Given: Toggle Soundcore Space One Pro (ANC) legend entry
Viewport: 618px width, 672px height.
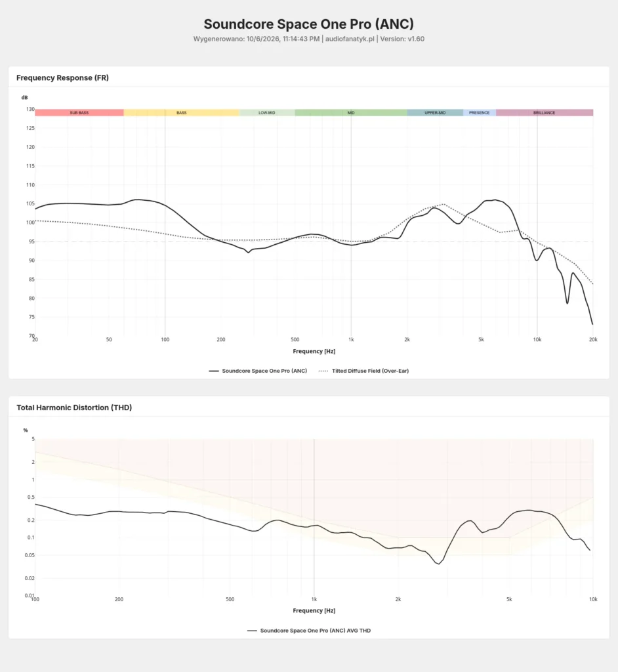Looking at the screenshot, I should click(258, 371).
